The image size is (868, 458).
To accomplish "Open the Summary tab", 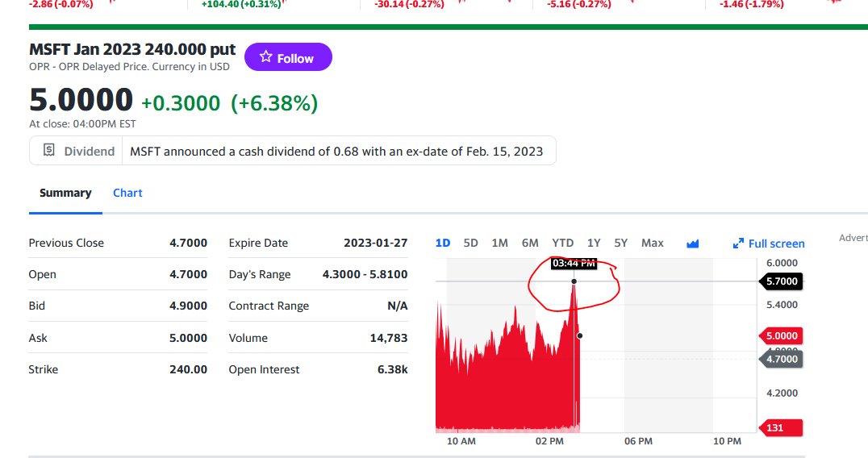I will coord(65,193).
